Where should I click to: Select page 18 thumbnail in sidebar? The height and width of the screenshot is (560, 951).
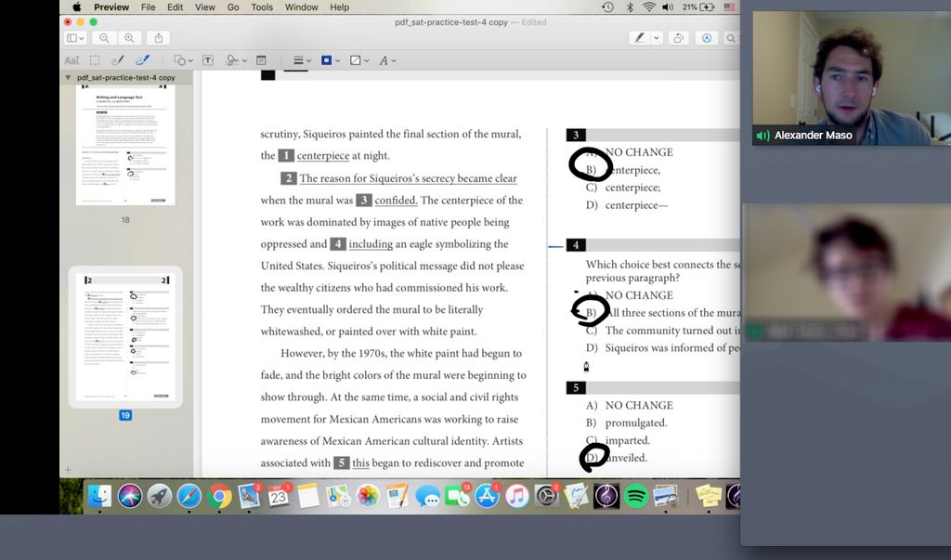coord(125,145)
